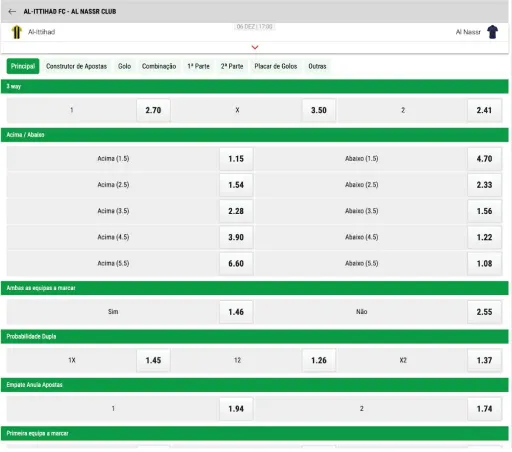
Task: Click the Al-Ittihad team name
Action: click(x=41, y=32)
